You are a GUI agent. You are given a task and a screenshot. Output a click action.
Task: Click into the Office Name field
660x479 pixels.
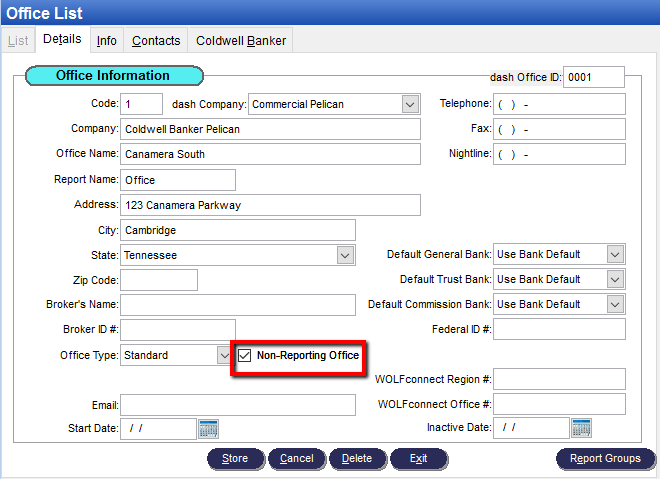tap(270, 154)
